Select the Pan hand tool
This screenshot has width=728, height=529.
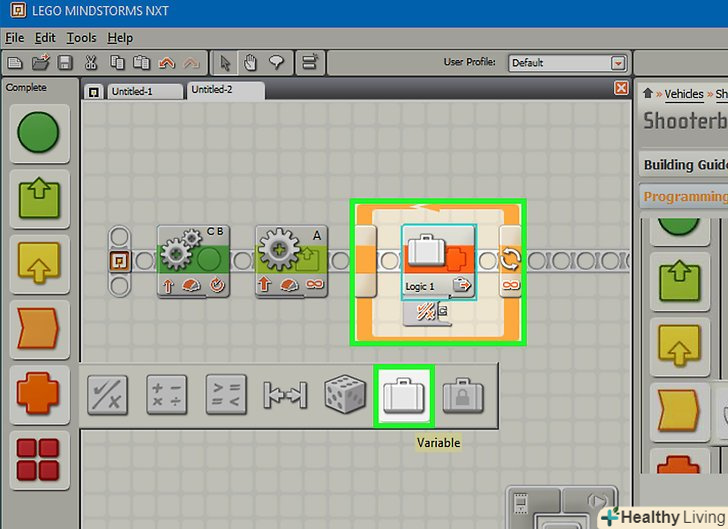click(250, 62)
